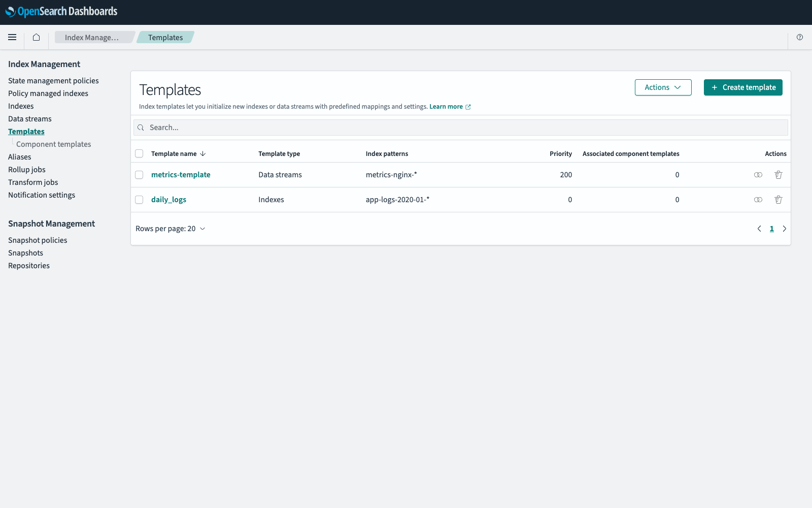Open Policy managed indexes
This screenshot has width=812, height=508.
point(48,93)
